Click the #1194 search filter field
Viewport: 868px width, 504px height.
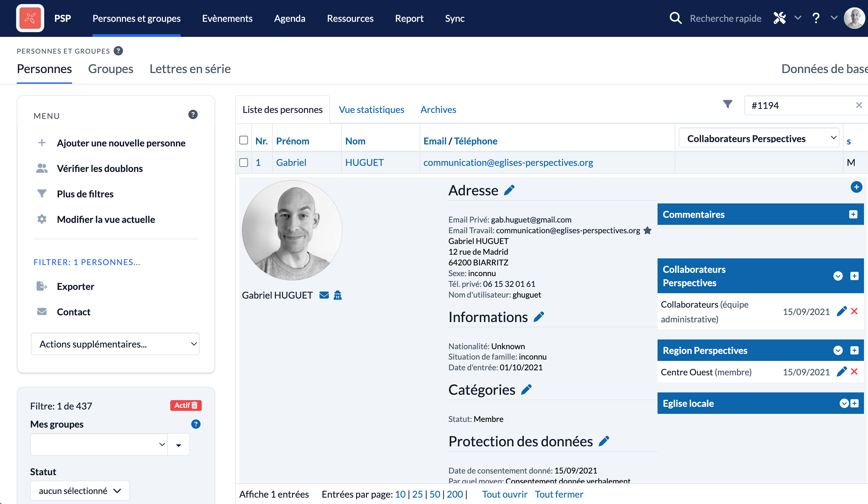click(x=799, y=106)
